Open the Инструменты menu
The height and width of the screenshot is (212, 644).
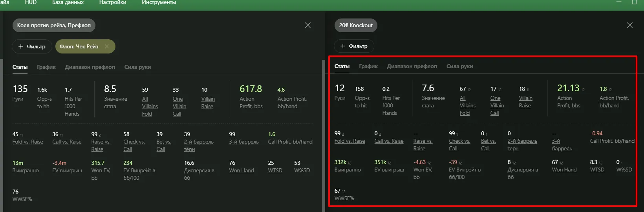(159, 2)
